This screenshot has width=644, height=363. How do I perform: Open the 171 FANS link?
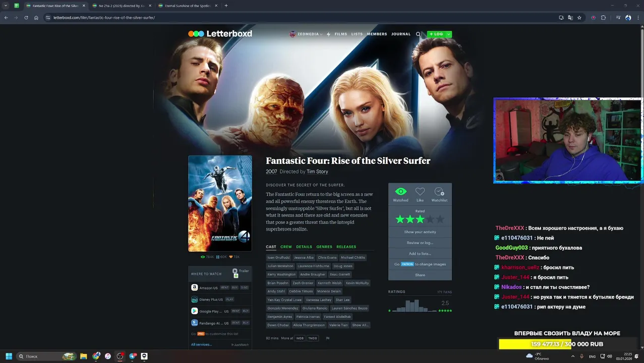click(444, 292)
